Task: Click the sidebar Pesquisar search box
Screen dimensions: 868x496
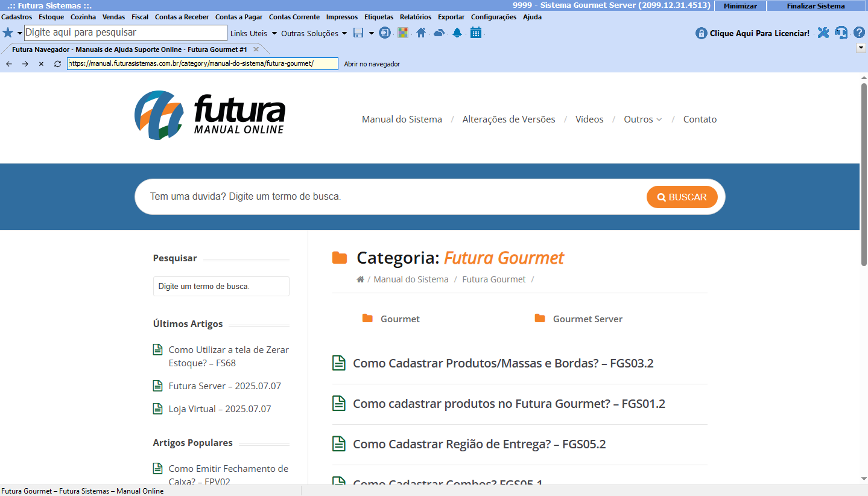Action: [x=221, y=286]
